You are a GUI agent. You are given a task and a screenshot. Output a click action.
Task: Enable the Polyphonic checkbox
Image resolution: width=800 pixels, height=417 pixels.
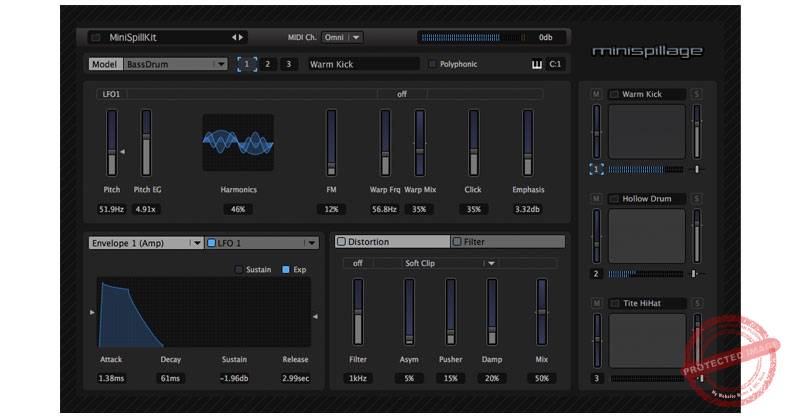coord(433,64)
